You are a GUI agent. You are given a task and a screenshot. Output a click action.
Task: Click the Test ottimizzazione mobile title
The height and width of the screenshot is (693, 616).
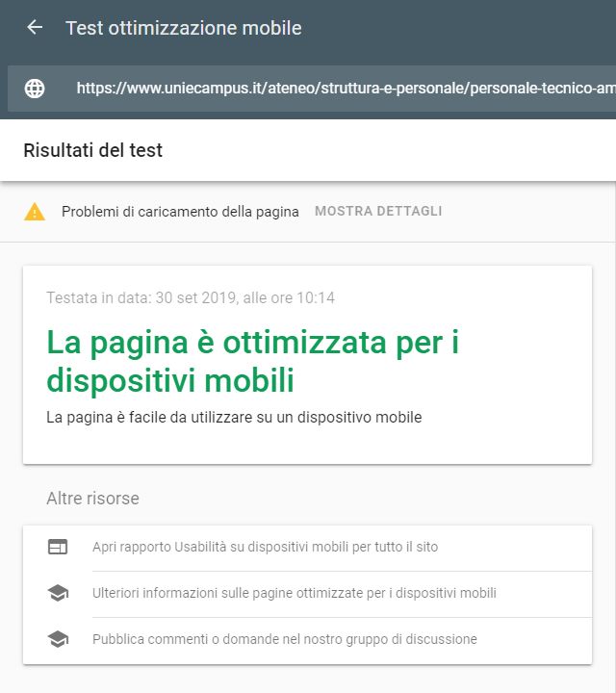coord(184,28)
